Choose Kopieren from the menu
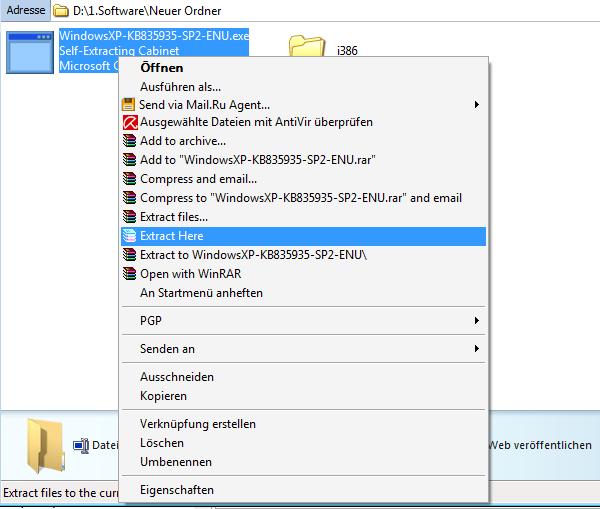This screenshot has height=509, width=600. point(303,396)
